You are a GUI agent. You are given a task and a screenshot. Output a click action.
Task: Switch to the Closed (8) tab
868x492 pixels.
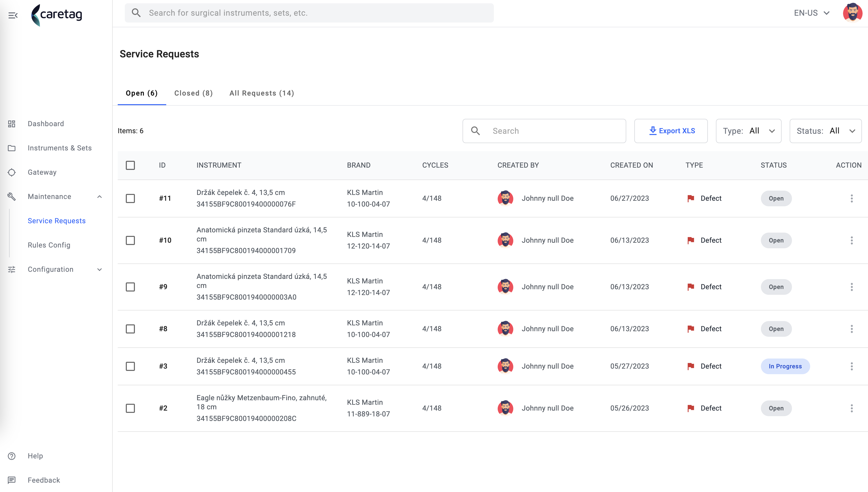point(194,93)
